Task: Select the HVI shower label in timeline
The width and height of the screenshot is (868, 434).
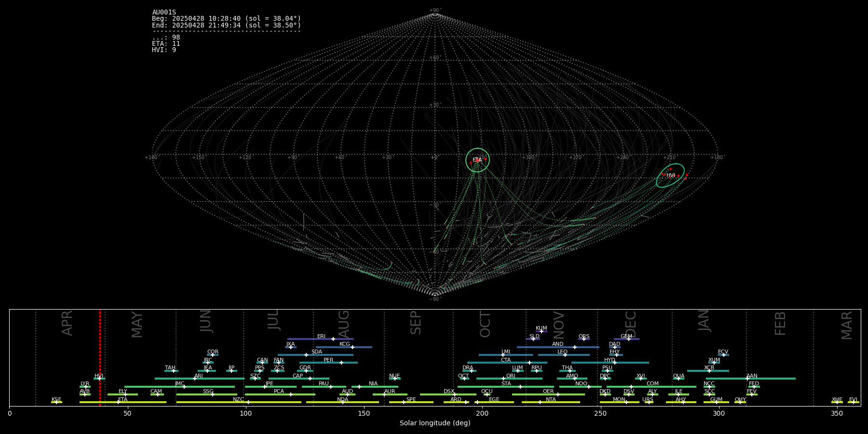Action: (99, 376)
